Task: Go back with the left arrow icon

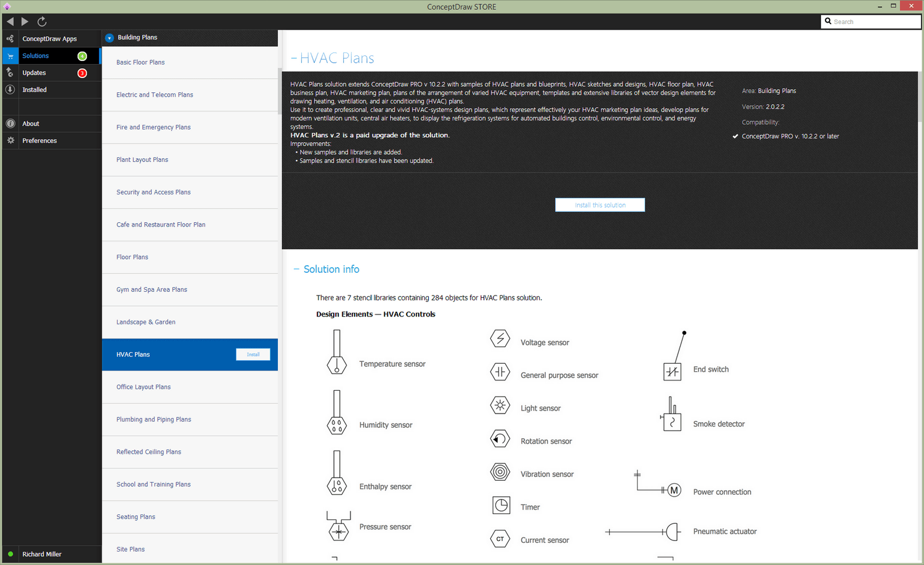Action: pos(10,22)
